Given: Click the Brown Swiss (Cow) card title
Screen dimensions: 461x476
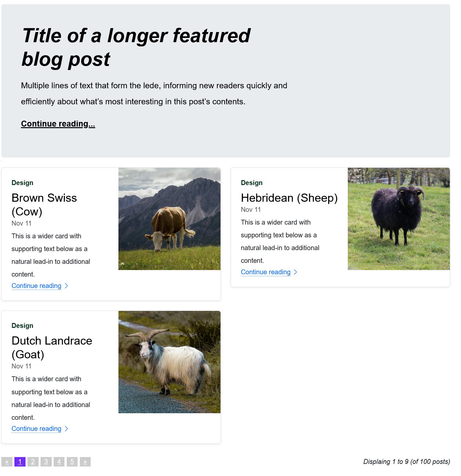Looking at the screenshot, I should (x=44, y=205).
